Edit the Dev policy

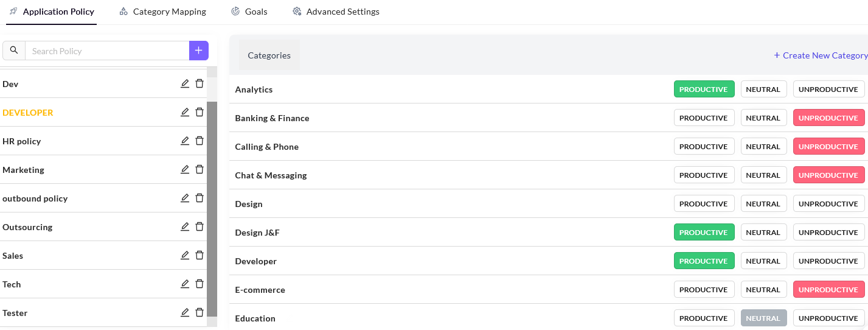(x=185, y=83)
